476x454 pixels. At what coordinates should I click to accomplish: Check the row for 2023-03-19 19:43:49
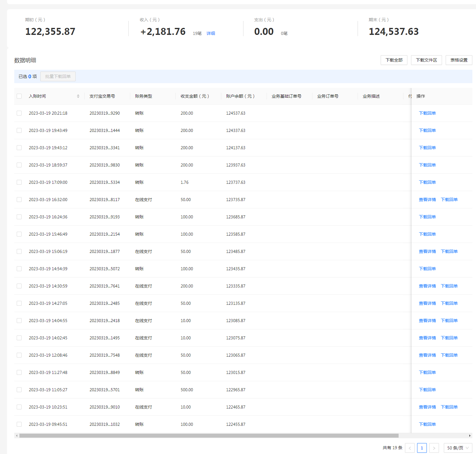(19, 130)
